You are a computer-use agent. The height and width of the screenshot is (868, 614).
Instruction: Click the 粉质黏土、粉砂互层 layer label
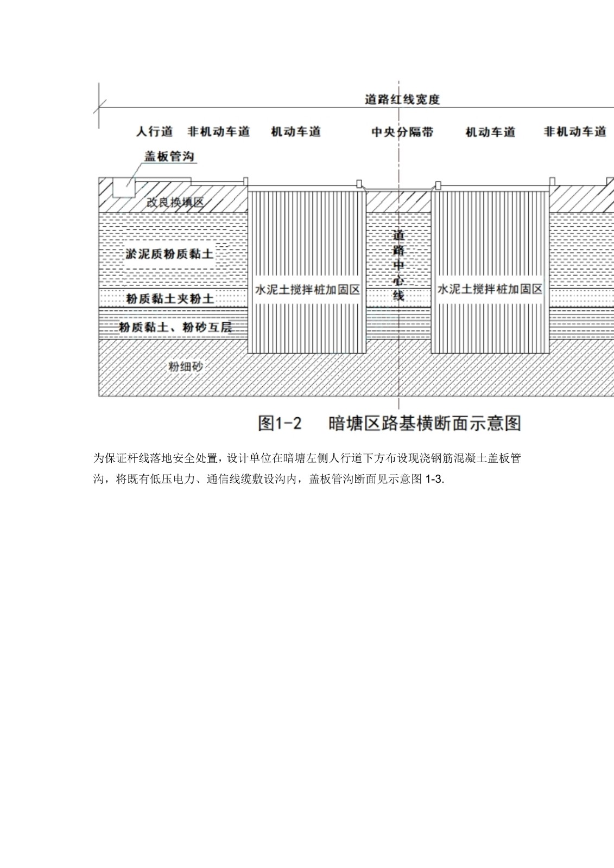(175, 327)
